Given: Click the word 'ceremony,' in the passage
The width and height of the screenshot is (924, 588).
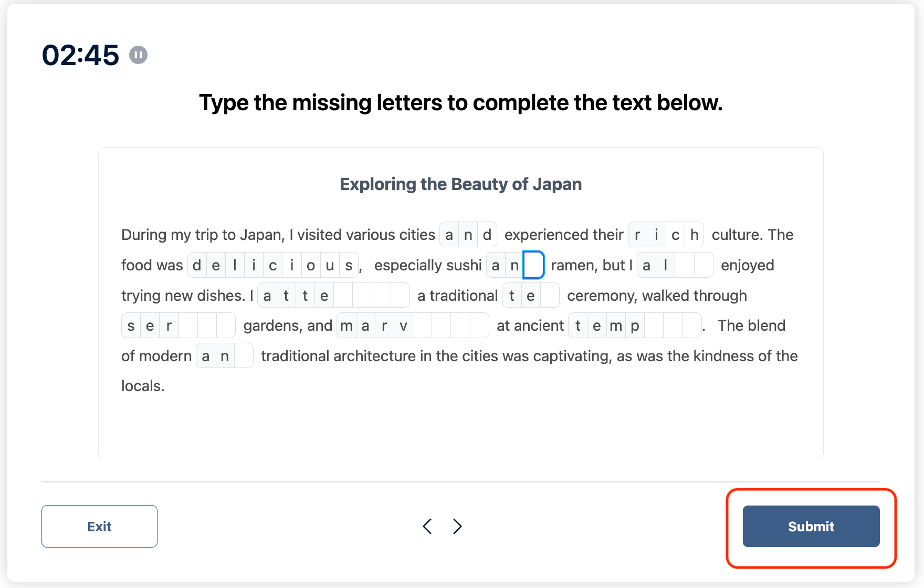Looking at the screenshot, I should 602,296.
